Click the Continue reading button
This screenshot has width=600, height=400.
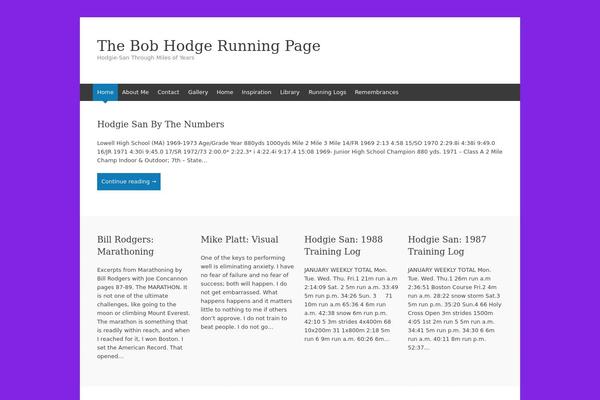129,181
